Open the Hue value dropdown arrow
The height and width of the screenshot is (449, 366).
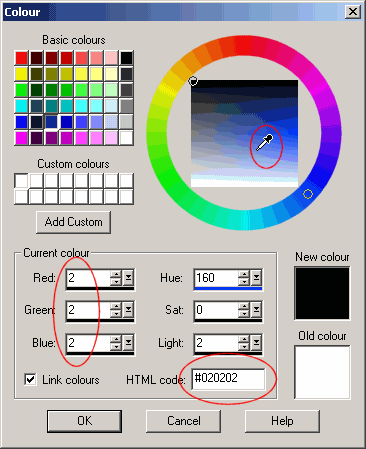coord(256,278)
